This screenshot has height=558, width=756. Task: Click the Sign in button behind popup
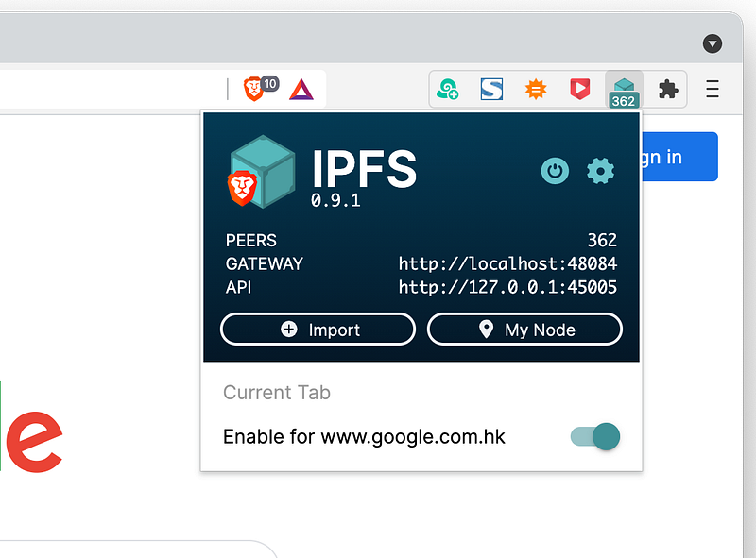click(x=679, y=157)
